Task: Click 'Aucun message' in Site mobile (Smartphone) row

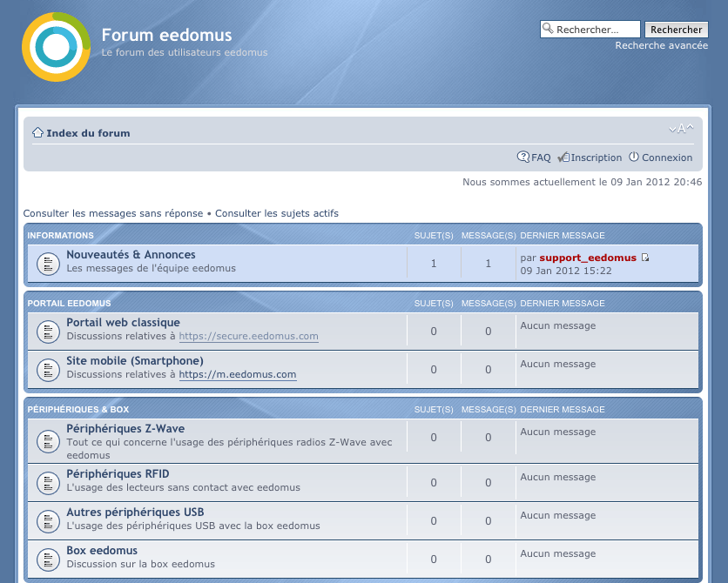Action: coord(557,364)
